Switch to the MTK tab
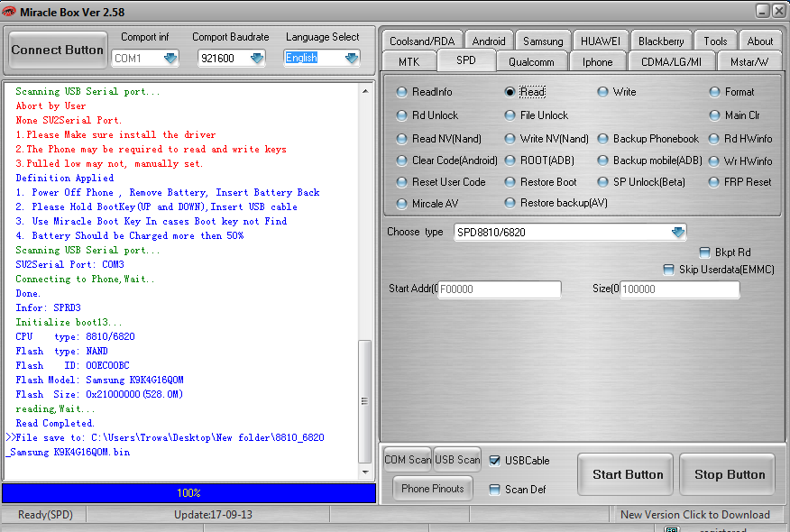Screen dimensions: 790x532 point(409,61)
